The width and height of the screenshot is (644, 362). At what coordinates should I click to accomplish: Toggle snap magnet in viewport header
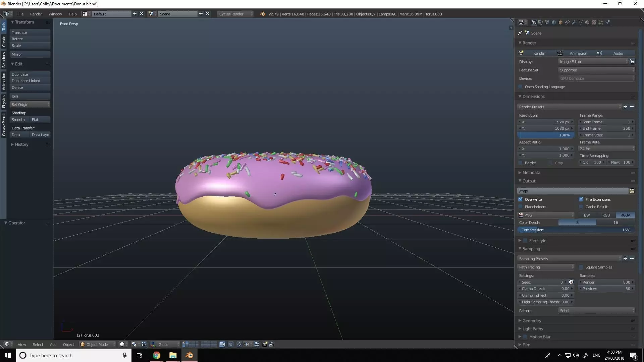(x=239, y=344)
